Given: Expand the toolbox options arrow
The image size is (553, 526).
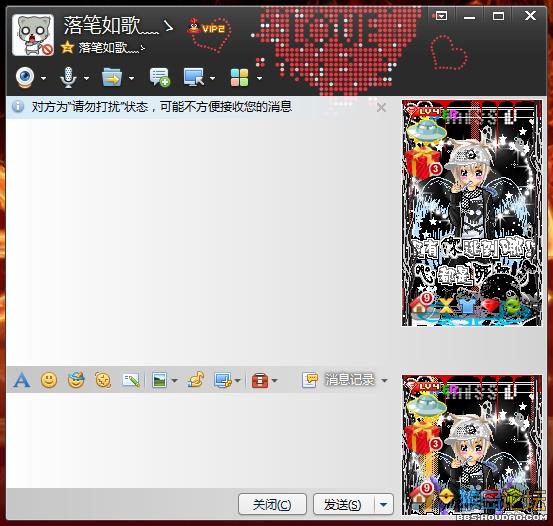Looking at the screenshot, I should coord(275,381).
